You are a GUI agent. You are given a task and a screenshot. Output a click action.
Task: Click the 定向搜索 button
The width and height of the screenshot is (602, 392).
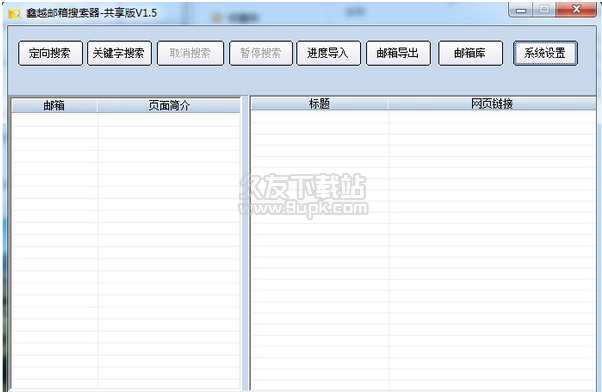click(x=50, y=53)
